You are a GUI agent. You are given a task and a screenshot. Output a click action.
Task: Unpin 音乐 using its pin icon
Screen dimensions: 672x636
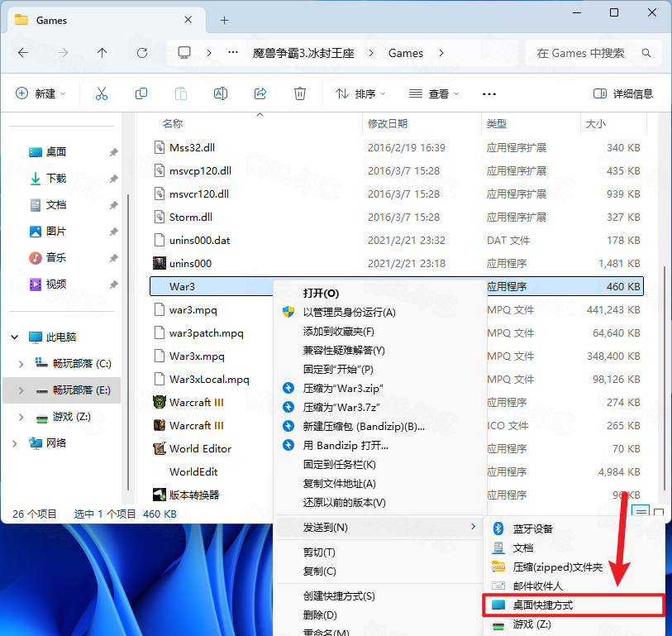coord(113,258)
